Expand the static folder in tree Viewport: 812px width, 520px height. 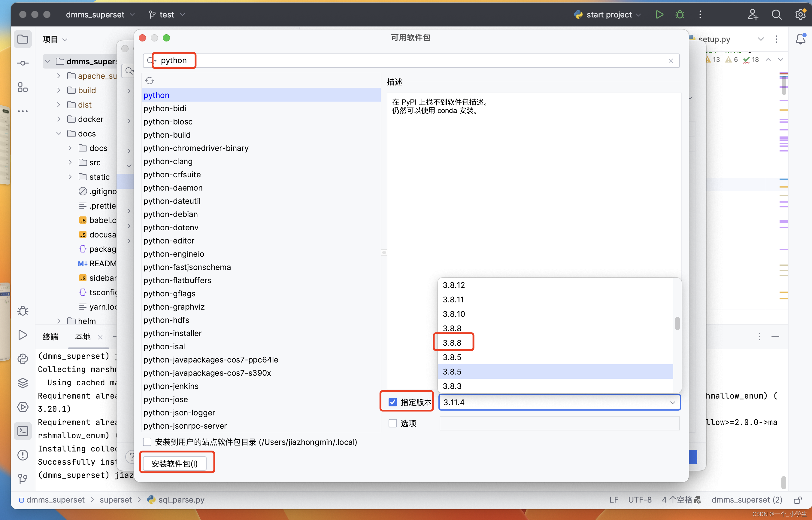click(x=70, y=177)
